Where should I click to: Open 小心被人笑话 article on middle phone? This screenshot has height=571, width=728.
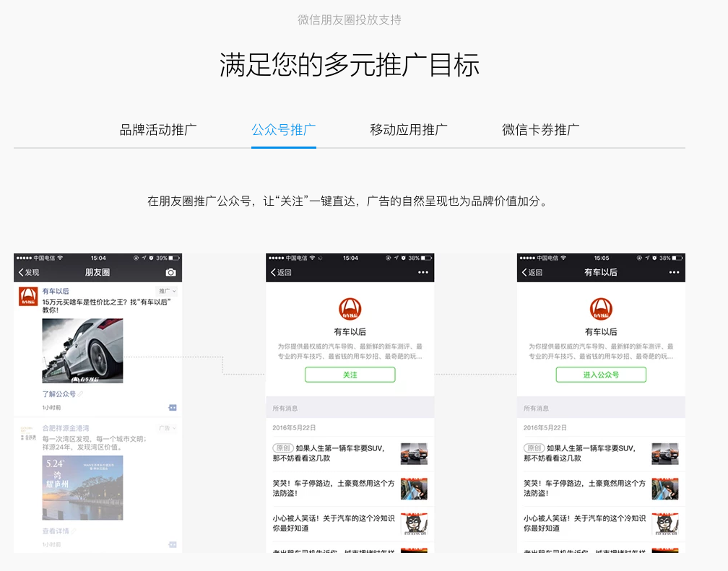pyautogui.click(x=350, y=523)
